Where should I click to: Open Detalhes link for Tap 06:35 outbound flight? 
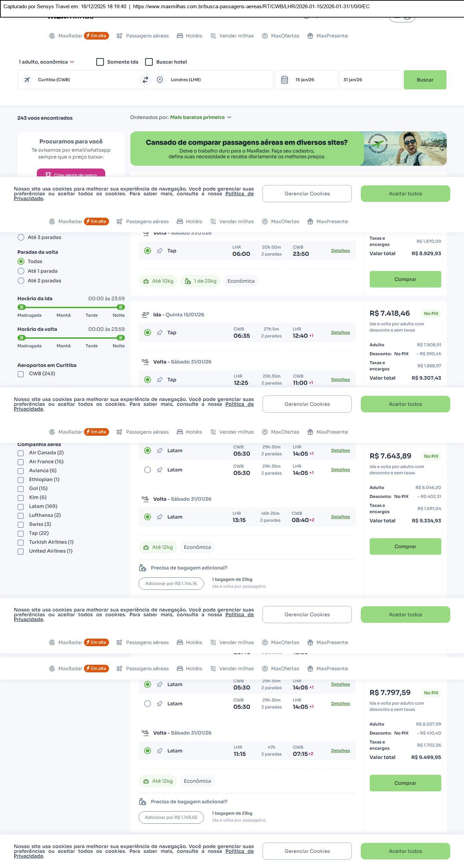340,333
